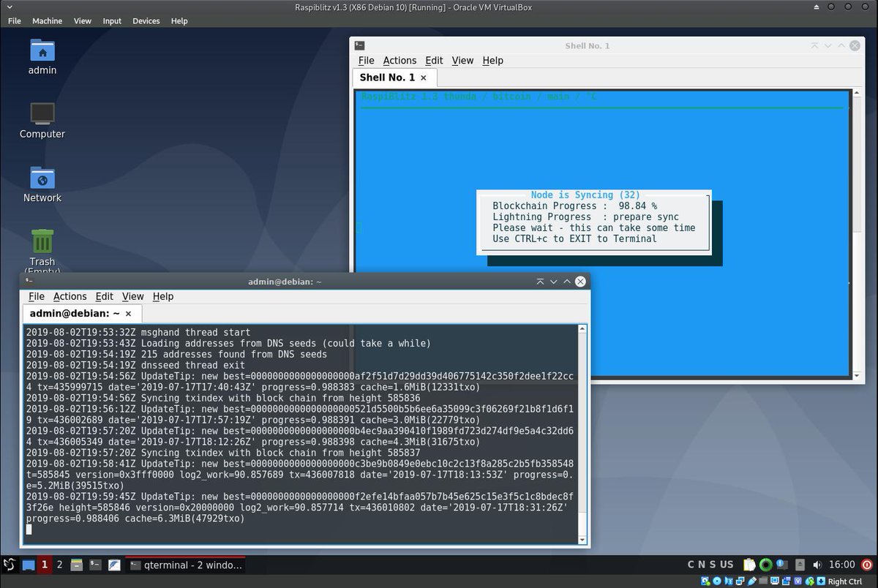
Task: Open Edit menu in Shell No. 1 window
Action: point(434,61)
